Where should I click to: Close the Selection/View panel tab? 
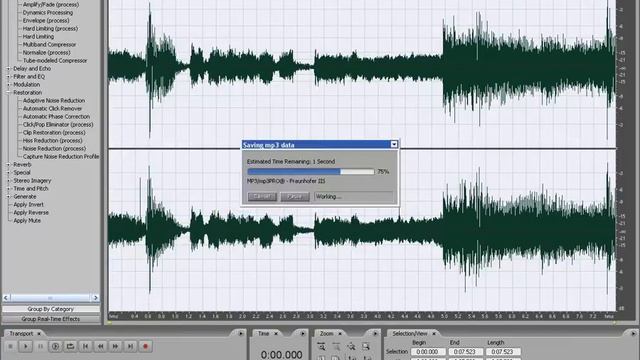(x=434, y=333)
